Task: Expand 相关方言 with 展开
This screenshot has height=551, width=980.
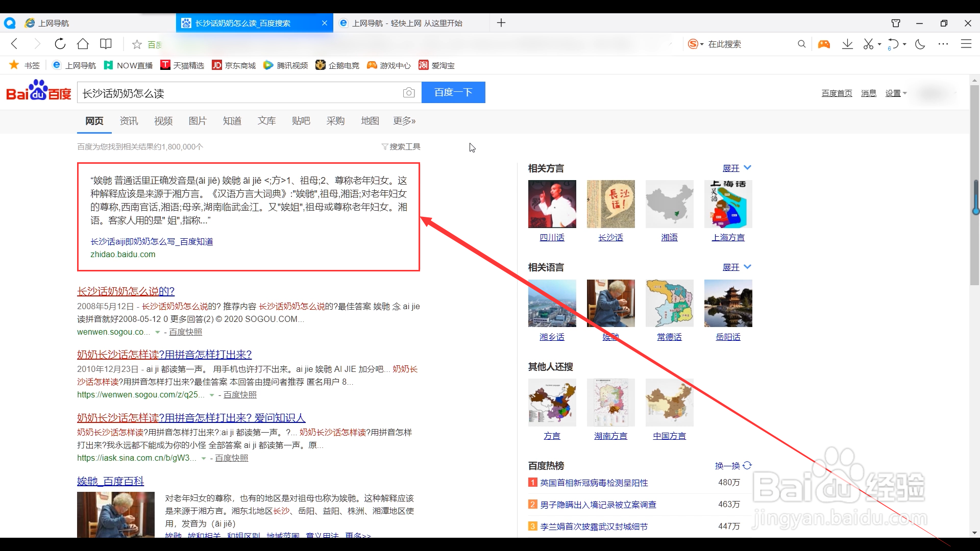Action: point(737,168)
